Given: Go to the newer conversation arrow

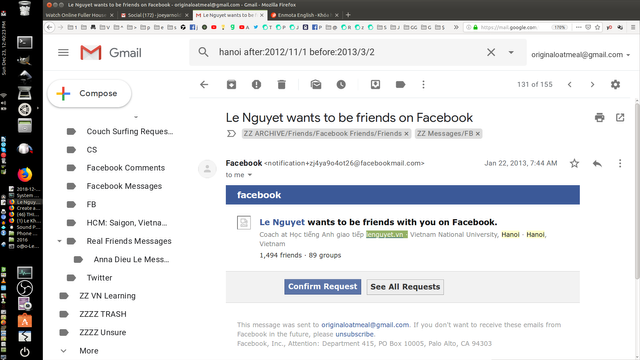Looking at the screenshot, I should click(570, 84).
